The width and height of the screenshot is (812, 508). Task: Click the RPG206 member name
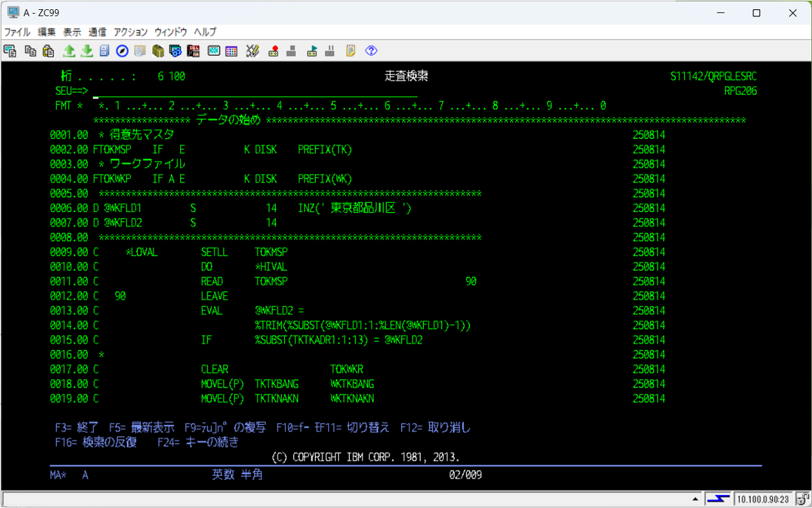(741, 91)
